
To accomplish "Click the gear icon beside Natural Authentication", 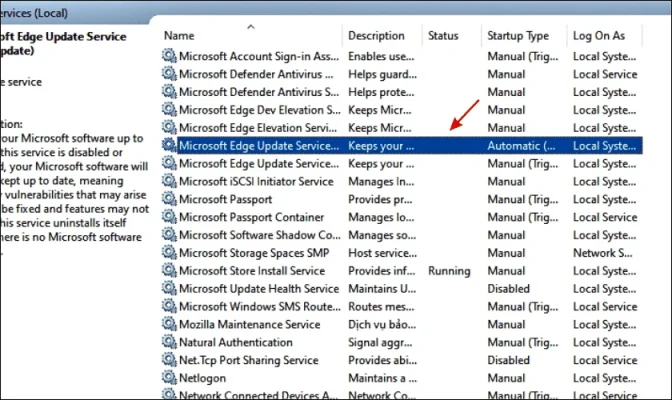I will (x=169, y=343).
